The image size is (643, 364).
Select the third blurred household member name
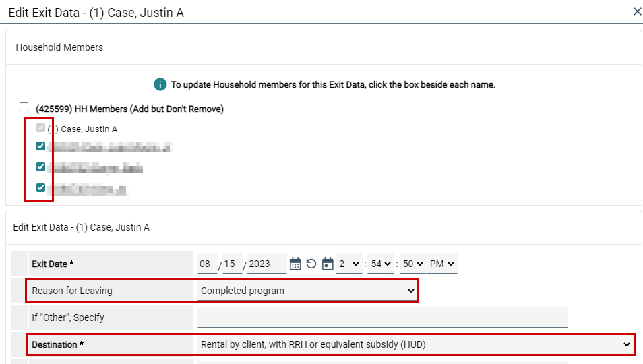pyautogui.click(x=88, y=189)
